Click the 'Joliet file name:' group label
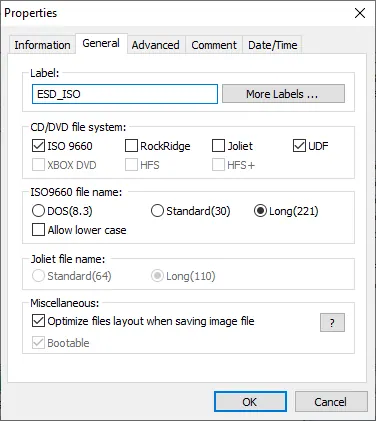376x421 pixels. point(68,259)
